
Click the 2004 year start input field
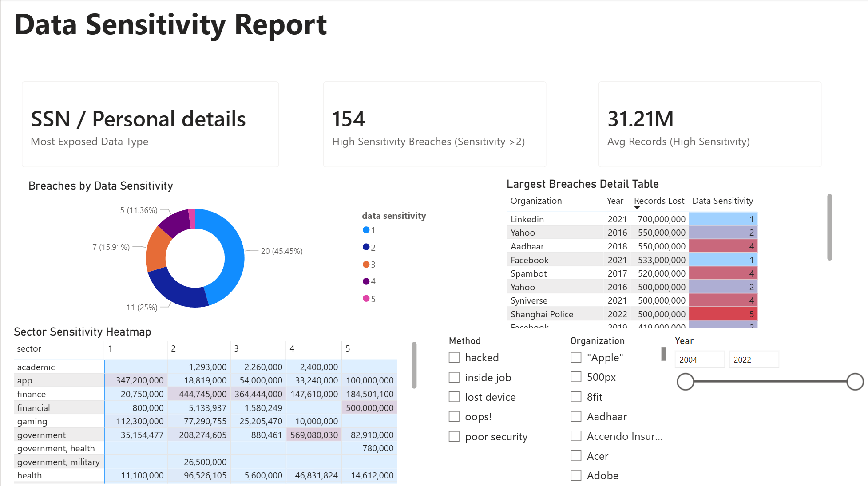pyautogui.click(x=700, y=360)
